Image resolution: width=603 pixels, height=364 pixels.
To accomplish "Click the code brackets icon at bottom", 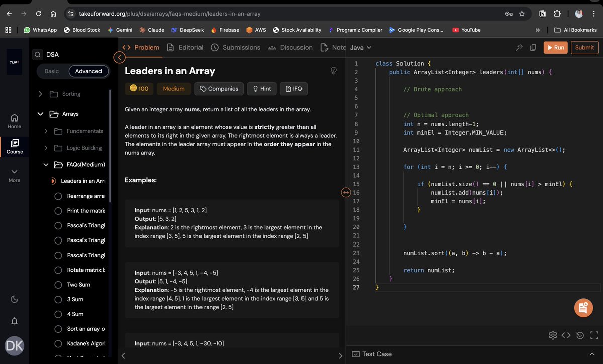I will [x=566, y=335].
